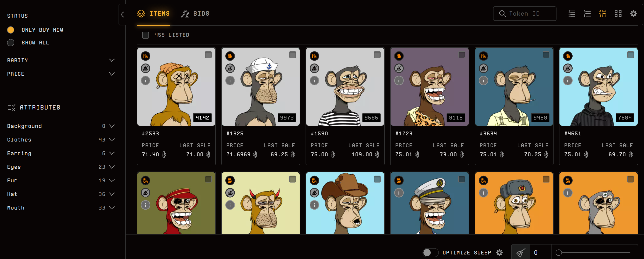
Task: Toggle the Optimize Sweep switch
Action: [430, 252]
